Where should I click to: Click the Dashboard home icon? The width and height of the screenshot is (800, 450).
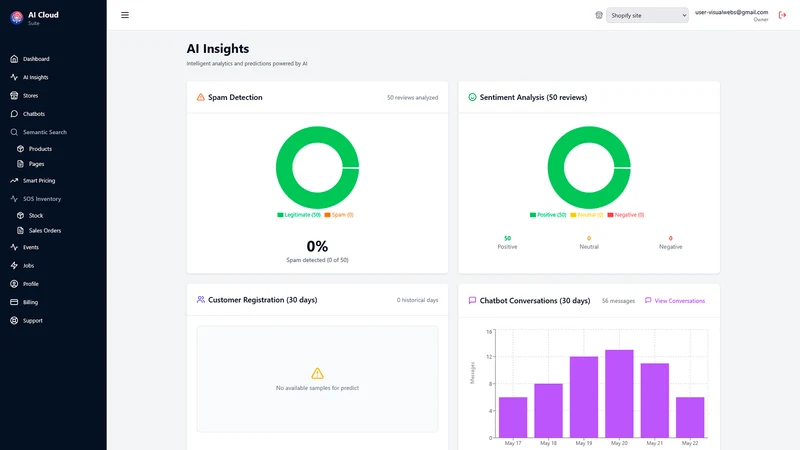click(14, 59)
